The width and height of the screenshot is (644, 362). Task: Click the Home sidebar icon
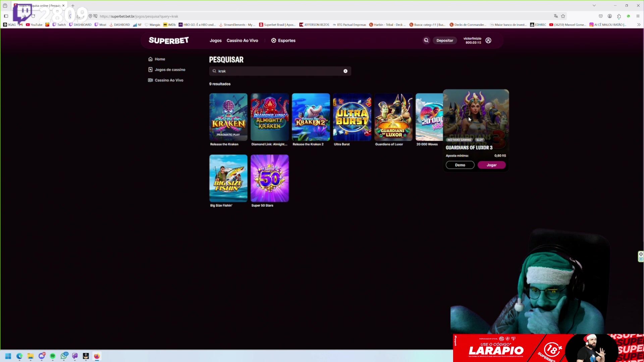(x=150, y=59)
